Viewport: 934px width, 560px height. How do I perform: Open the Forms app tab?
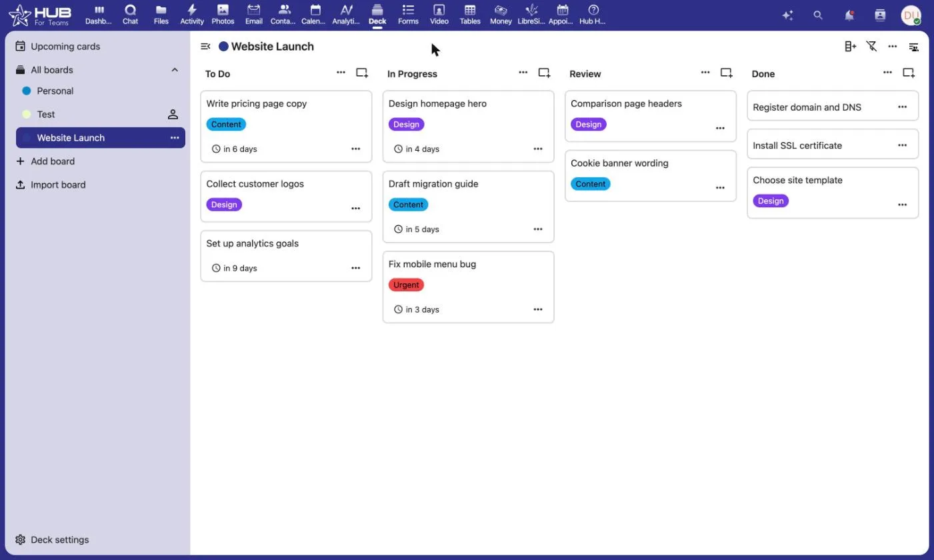[x=408, y=14]
